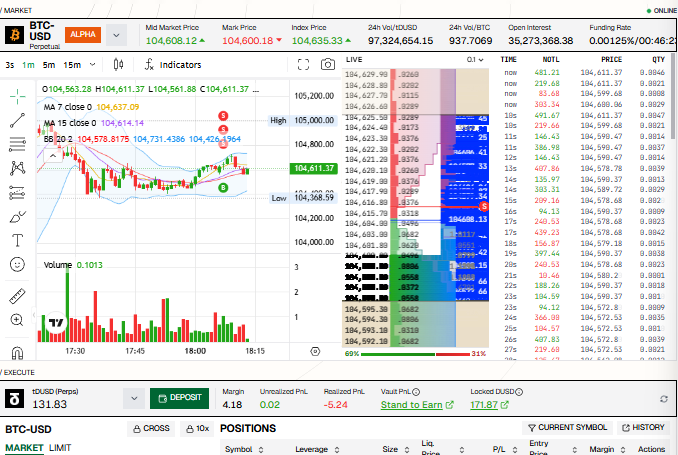Enter fullscreen chart mode

click(x=304, y=64)
